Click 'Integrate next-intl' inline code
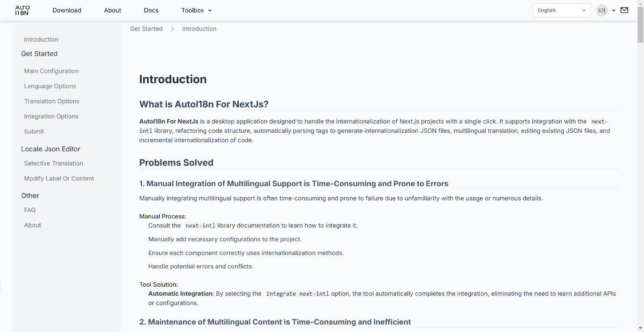The width and height of the screenshot is (644, 332). pos(297,294)
